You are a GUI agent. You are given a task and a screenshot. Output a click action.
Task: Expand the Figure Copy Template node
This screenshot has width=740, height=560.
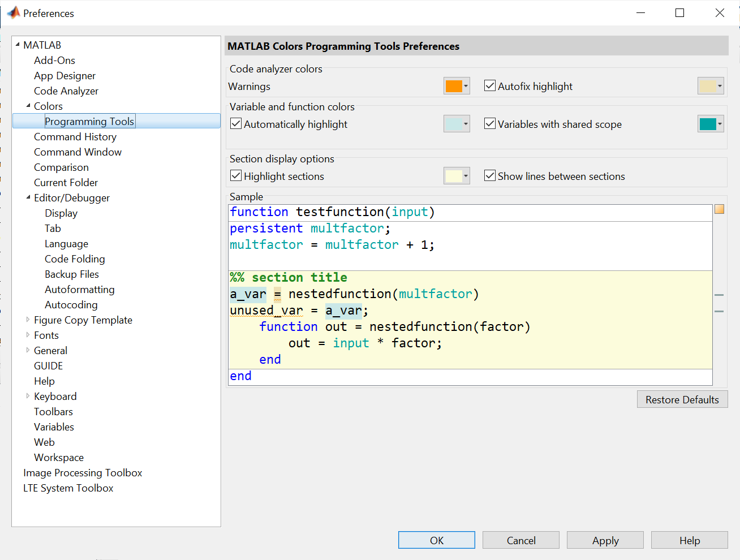(28, 320)
